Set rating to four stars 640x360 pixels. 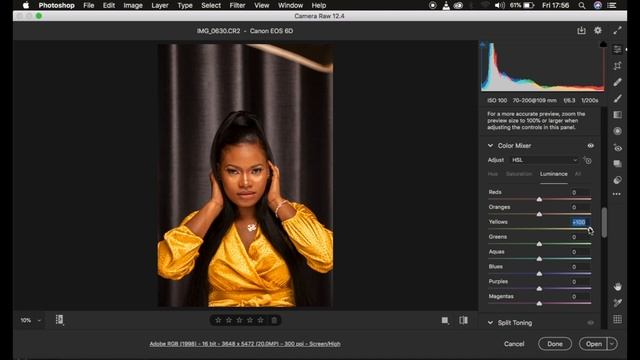coord(250,320)
